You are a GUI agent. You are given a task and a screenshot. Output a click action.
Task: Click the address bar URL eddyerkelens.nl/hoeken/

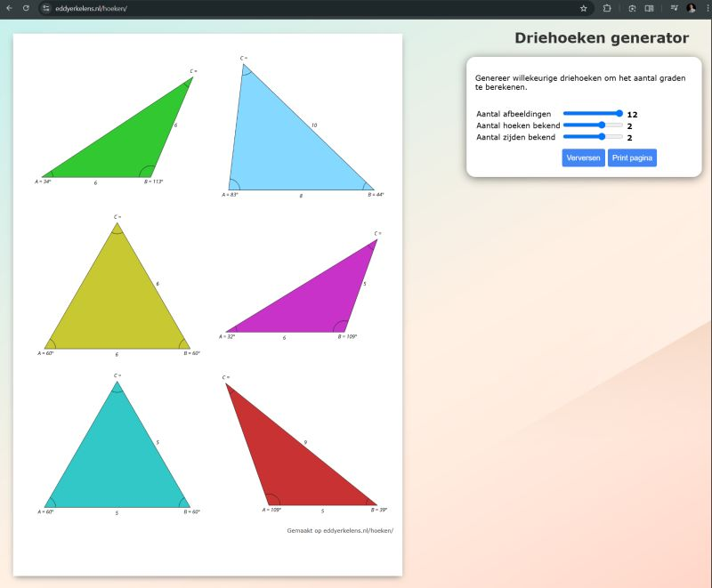[x=92, y=8]
